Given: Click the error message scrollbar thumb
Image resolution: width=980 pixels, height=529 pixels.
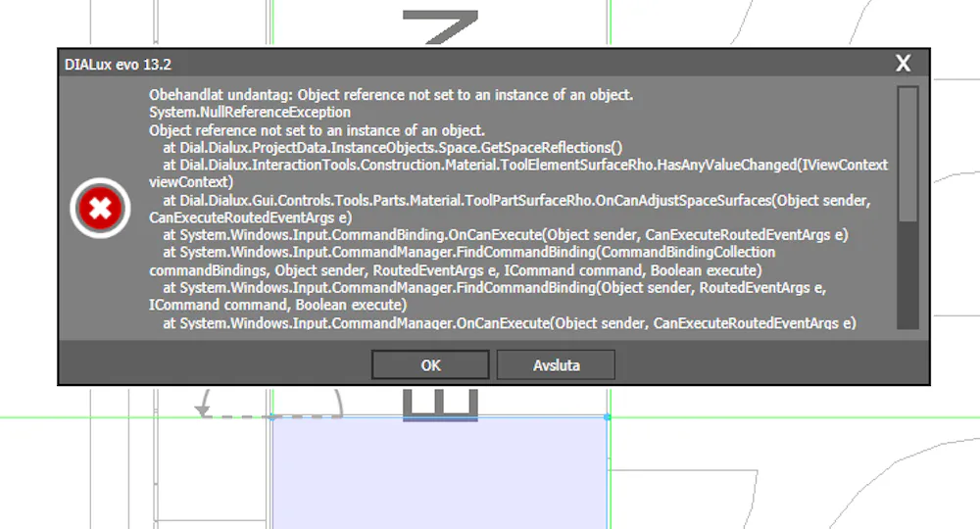Looking at the screenshot, I should click(x=907, y=154).
